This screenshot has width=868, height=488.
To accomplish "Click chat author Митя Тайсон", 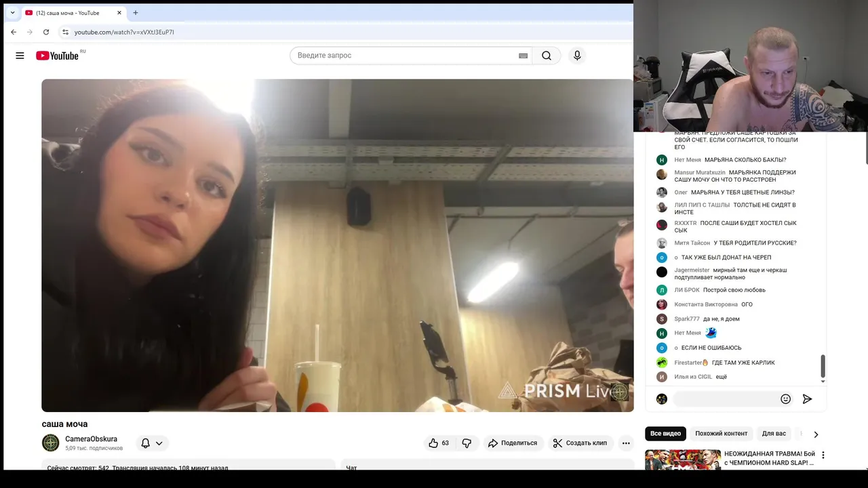I will [x=692, y=243].
